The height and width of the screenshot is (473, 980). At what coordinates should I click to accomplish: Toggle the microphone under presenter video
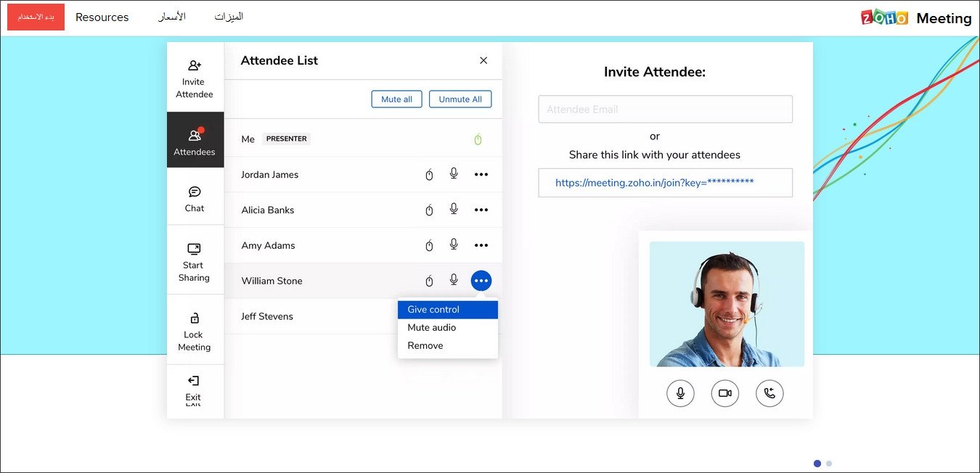tap(680, 393)
